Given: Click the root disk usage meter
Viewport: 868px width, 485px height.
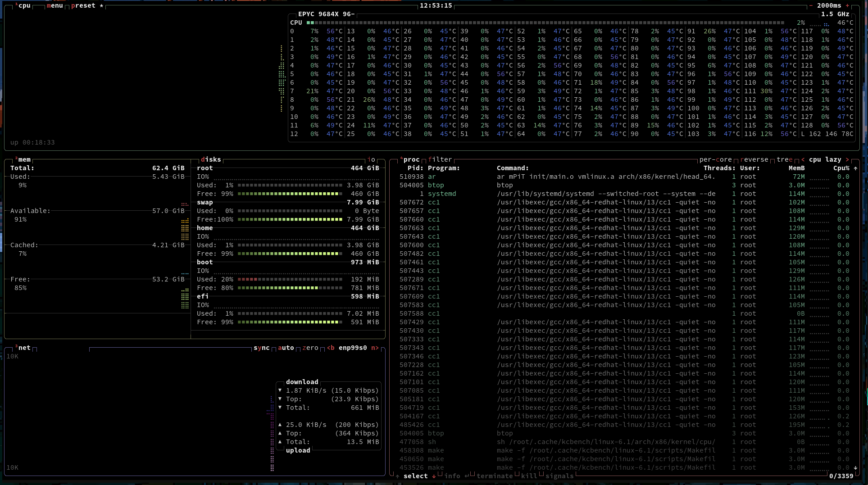Looking at the screenshot, I should (288, 185).
